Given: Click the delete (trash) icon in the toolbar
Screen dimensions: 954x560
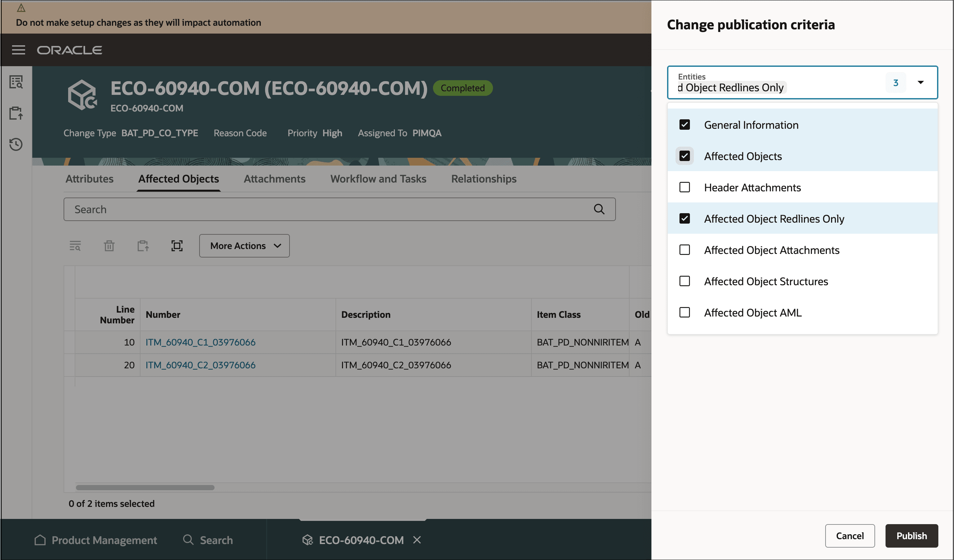Looking at the screenshot, I should click(109, 245).
